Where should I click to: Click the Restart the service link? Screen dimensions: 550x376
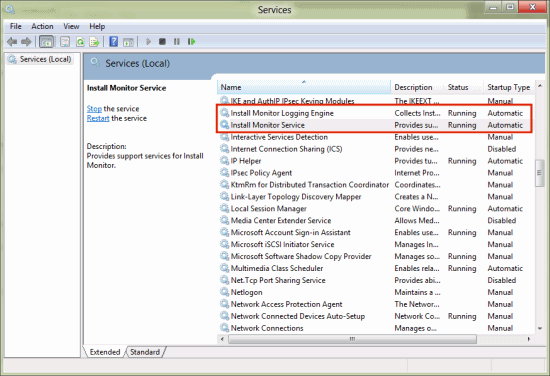pos(98,118)
